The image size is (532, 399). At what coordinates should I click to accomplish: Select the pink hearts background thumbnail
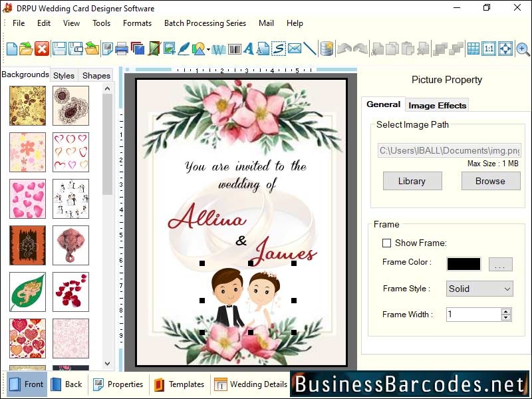point(27,199)
